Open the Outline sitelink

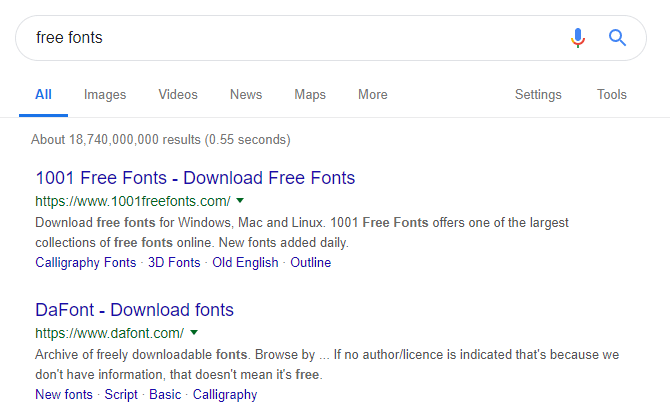tap(311, 262)
